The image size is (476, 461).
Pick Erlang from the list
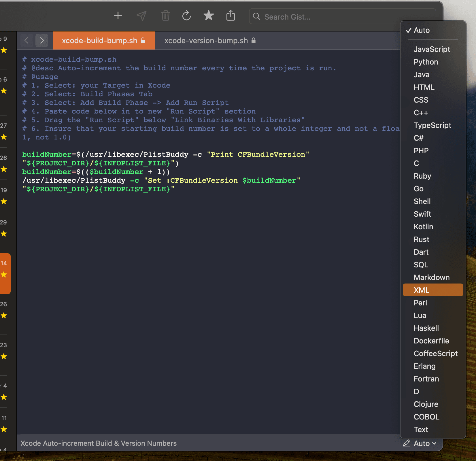(x=433, y=366)
